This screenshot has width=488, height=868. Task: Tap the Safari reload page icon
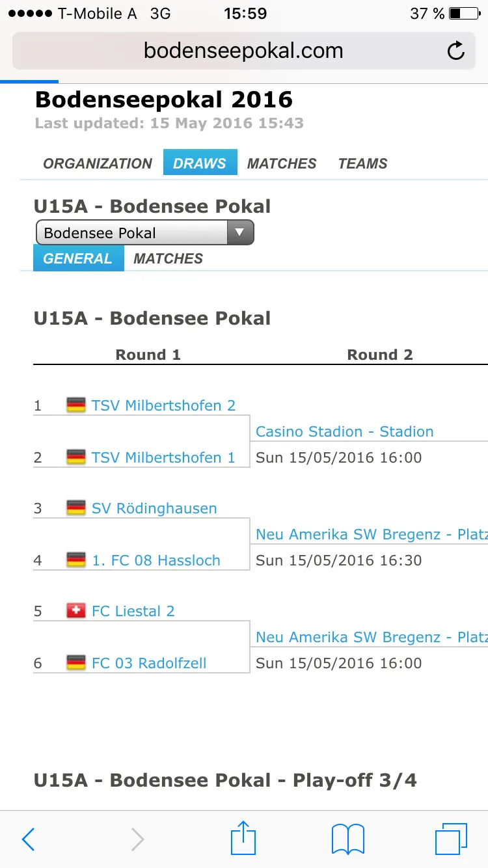point(456,51)
